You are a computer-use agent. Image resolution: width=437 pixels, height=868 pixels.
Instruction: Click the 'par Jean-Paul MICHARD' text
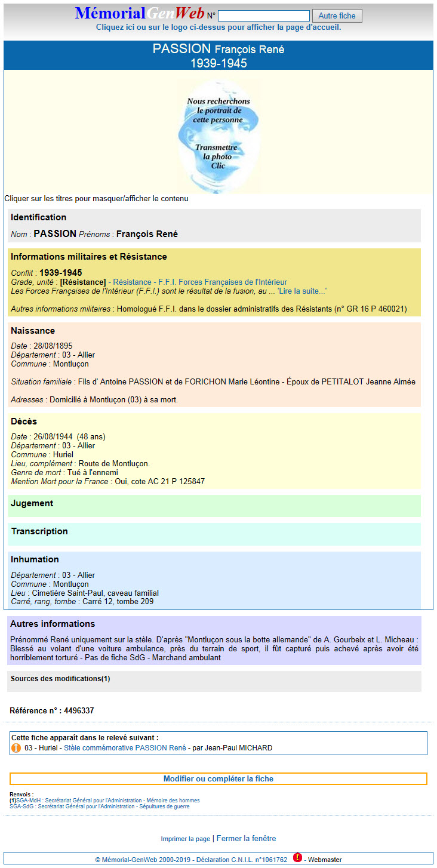232,748
